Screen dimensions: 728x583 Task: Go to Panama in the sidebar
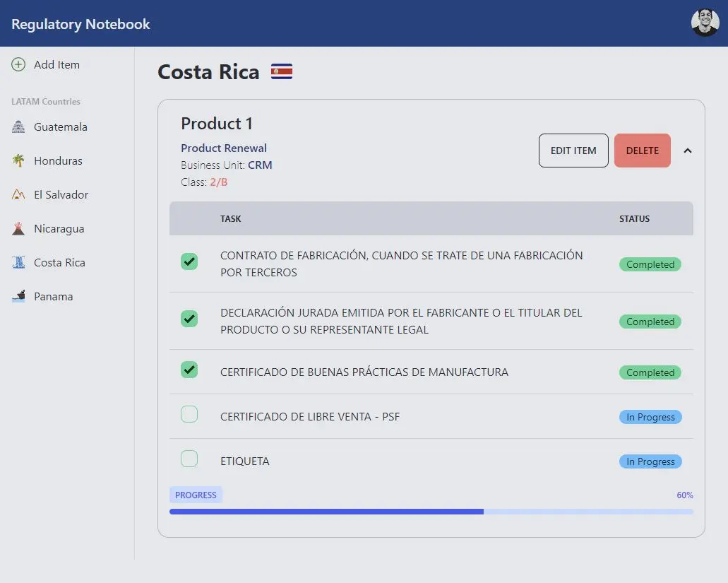[x=53, y=297]
